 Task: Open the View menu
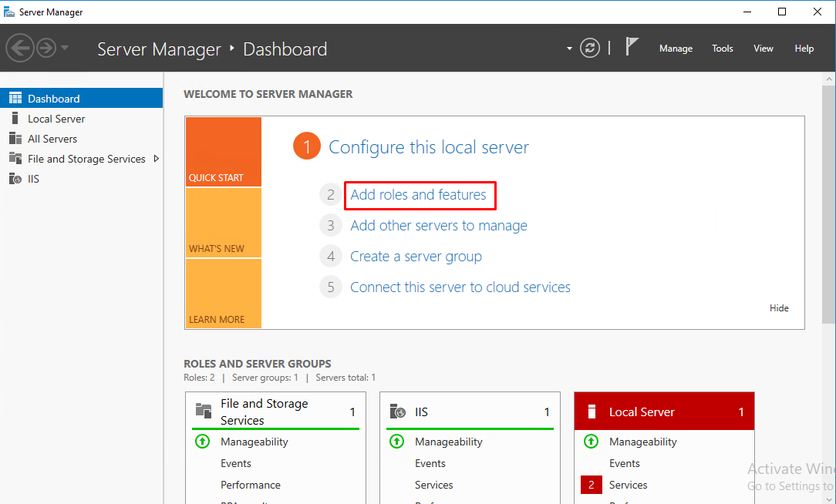point(763,49)
